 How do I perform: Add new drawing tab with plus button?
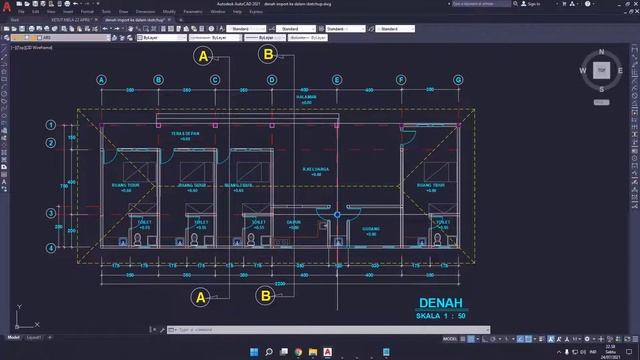coord(181,20)
